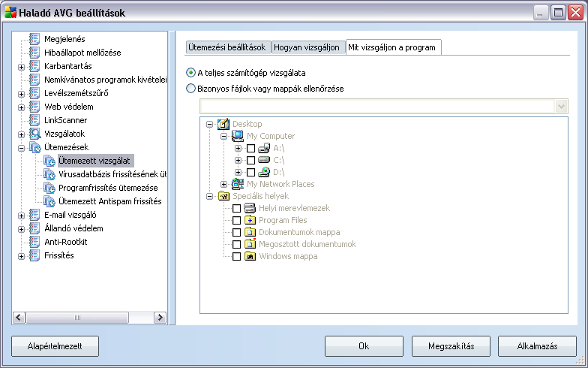The width and height of the screenshot is (588, 368).
Task: Check the Dokumentumok mappa checkbox
Action: pos(237,232)
